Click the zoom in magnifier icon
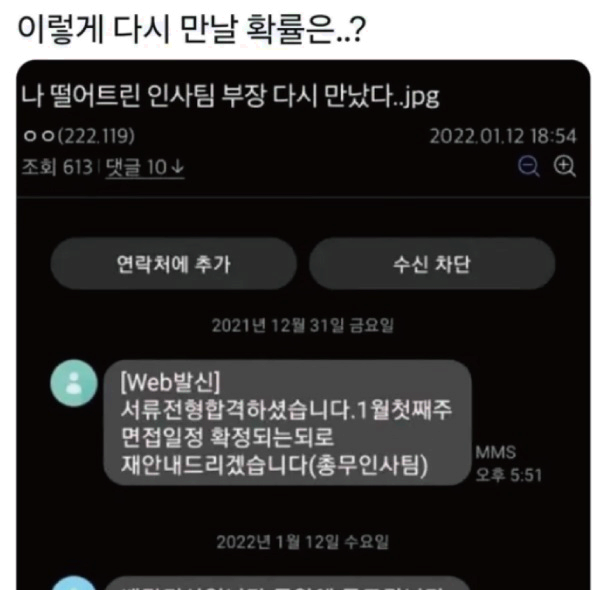The image size is (608, 590). coord(564,167)
